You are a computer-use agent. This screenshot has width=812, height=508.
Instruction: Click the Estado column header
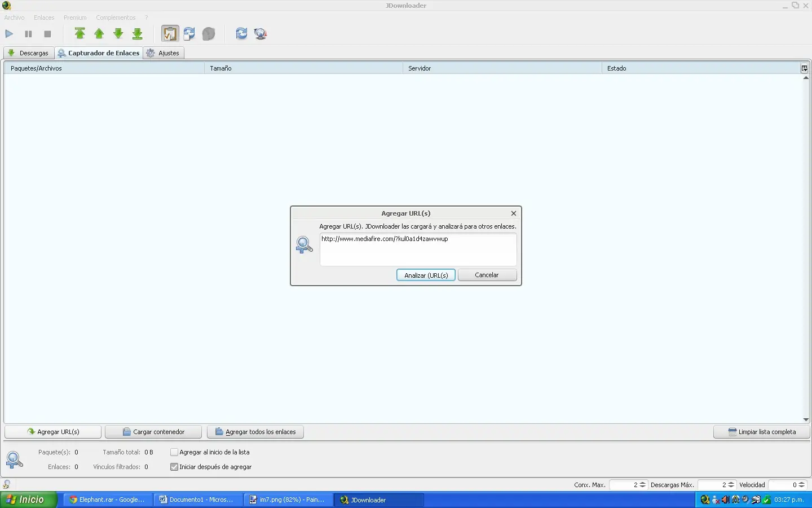click(701, 68)
